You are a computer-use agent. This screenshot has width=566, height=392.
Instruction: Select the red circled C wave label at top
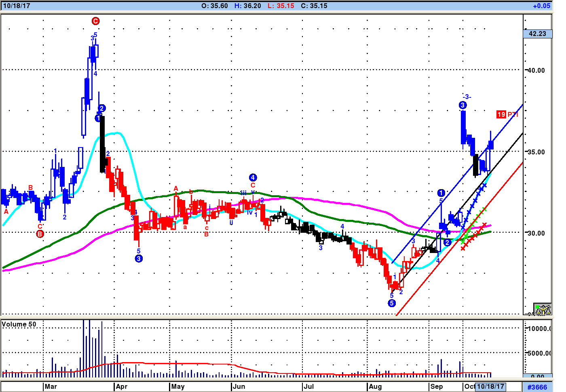95,21
